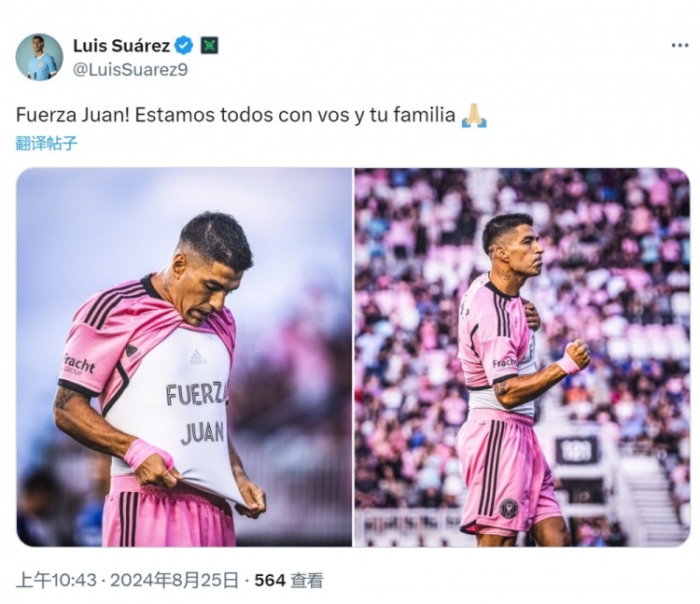700x604 pixels.
Task: Click the Inter Miami crest on pink shorts
Action: point(509,508)
